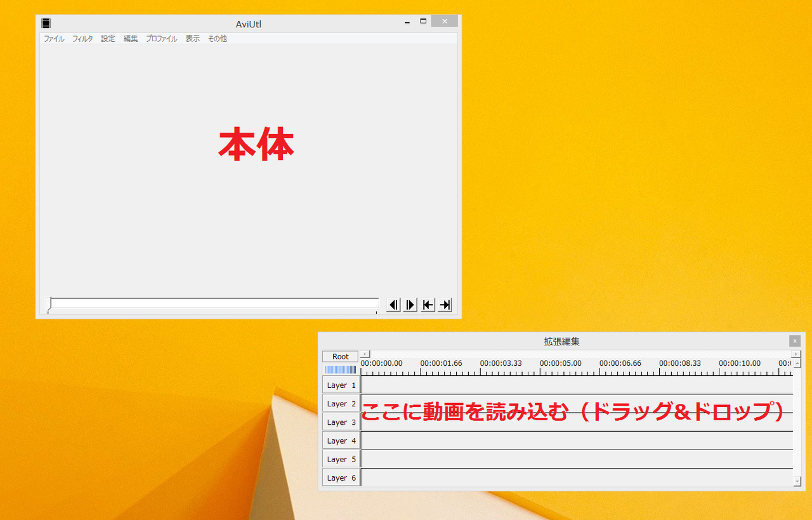This screenshot has width=812, height=520.
Task: Click the layer list scroll-up arrow
Action: pyautogui.click(x=797, y=363)
